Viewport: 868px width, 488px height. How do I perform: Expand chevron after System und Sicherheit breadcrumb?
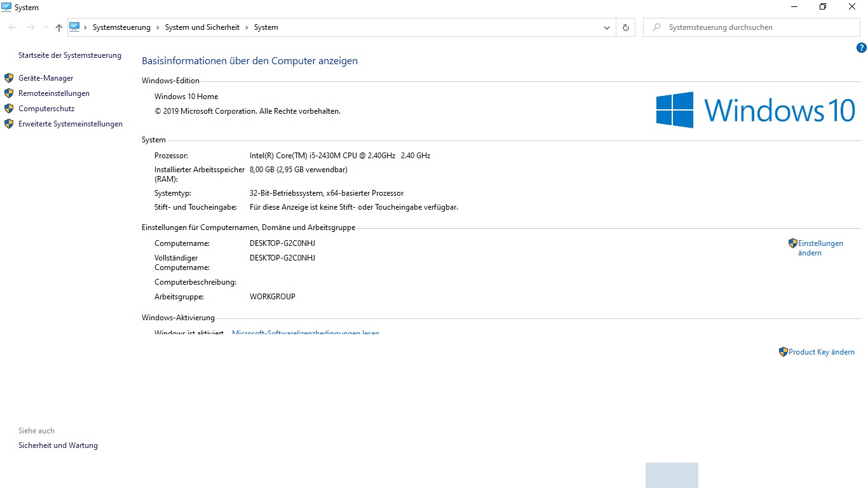[247, 27]
